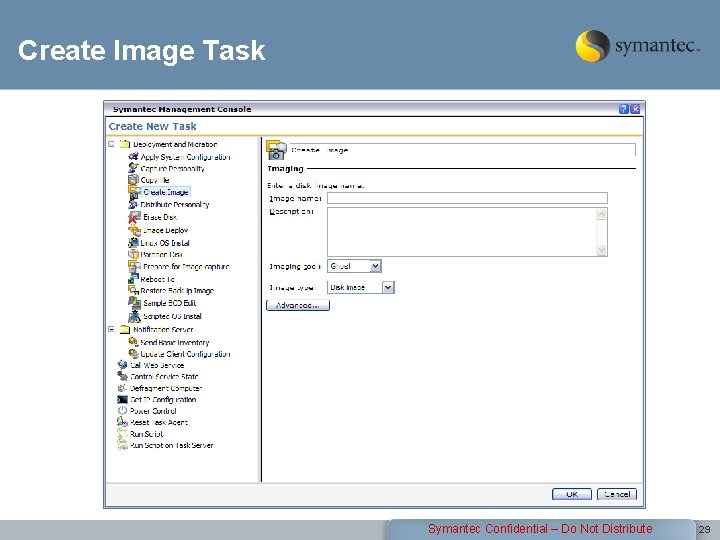Click the Call Web Service icon
The height and width of the screenshot is (540, 720).
122,365
